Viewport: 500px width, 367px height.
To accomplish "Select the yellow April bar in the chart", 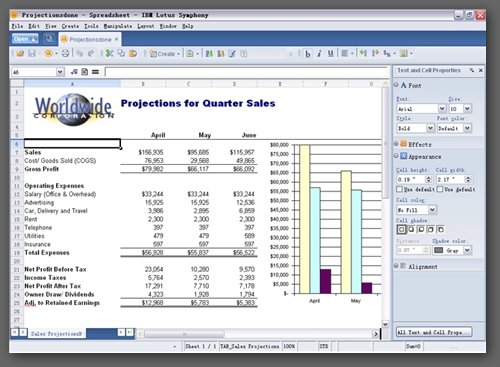I will coord(305,219).
